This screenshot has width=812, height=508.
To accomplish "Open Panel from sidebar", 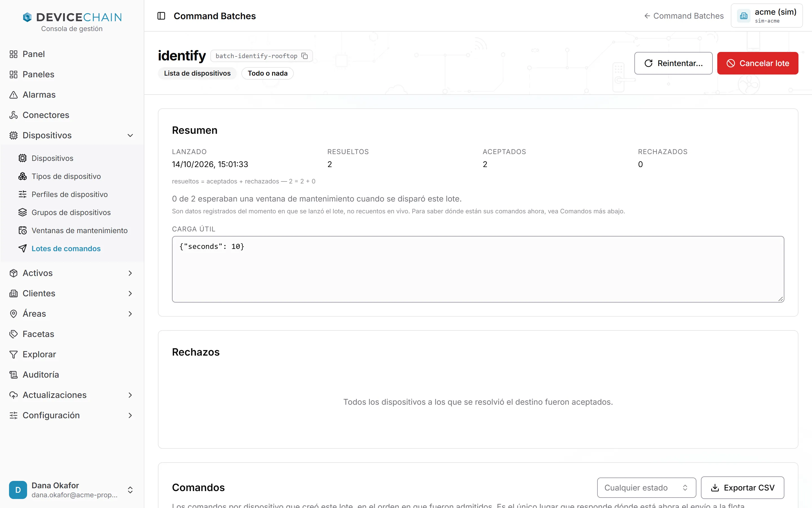I will coord(72,54).
